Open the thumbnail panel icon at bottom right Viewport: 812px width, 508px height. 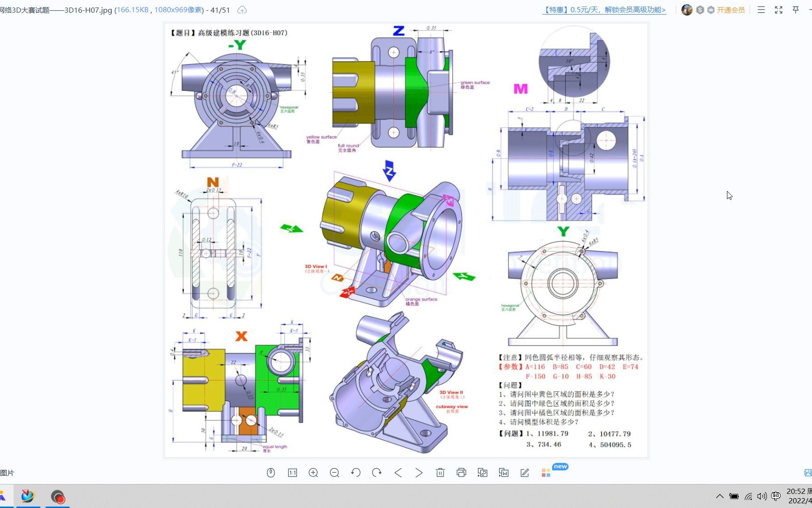click(x=808, y=473)
